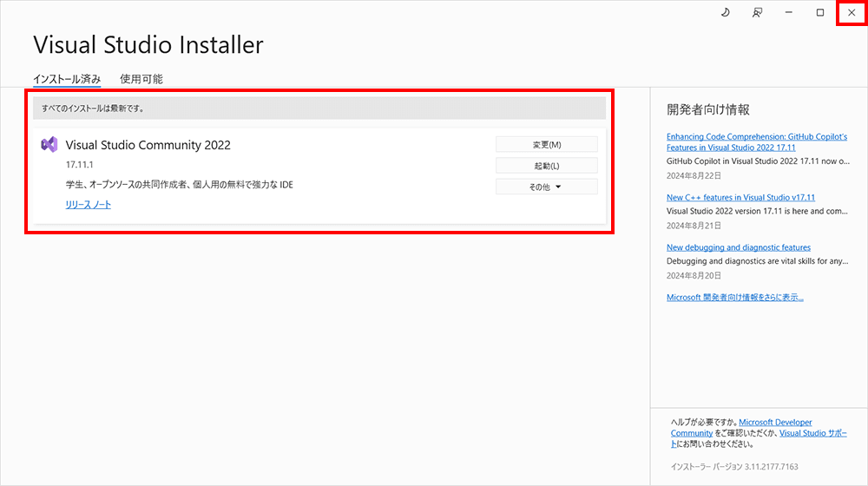Open Microsoft 開発者向け情報をさらに表示 link

(x=734, y=297)
